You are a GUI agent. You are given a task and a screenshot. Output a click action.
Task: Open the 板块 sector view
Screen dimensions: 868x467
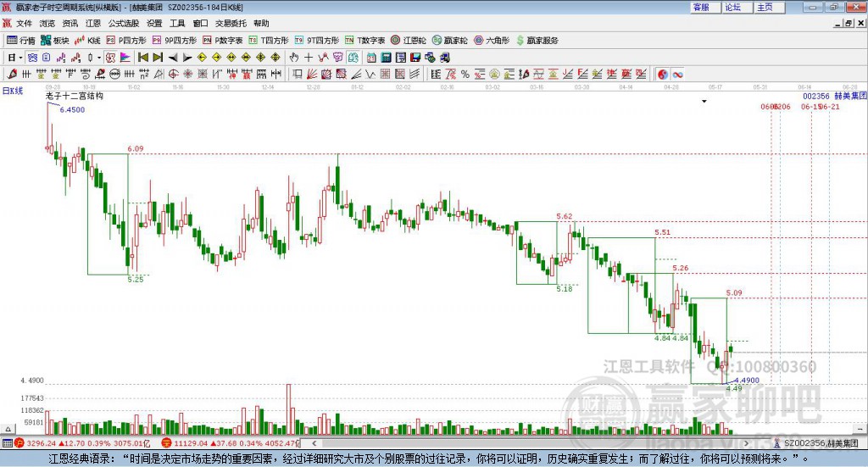tap(54, 41)
